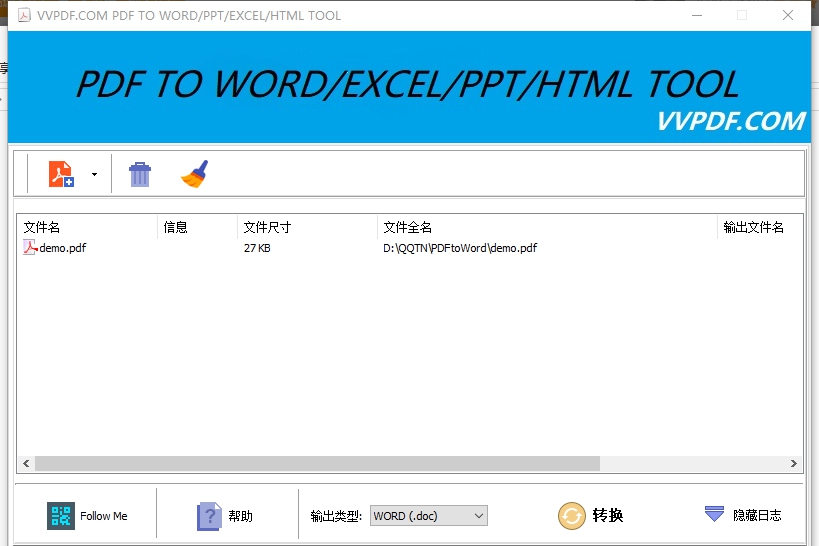Clear the list with broom icon
This screenshot has height=546, width=819.
195,174
